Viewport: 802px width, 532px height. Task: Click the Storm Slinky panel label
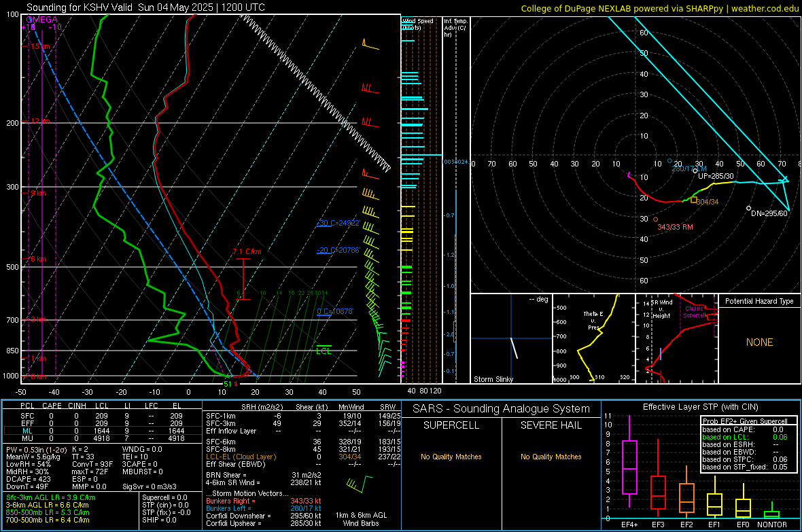pyautogui.click(x=493, y=379)
